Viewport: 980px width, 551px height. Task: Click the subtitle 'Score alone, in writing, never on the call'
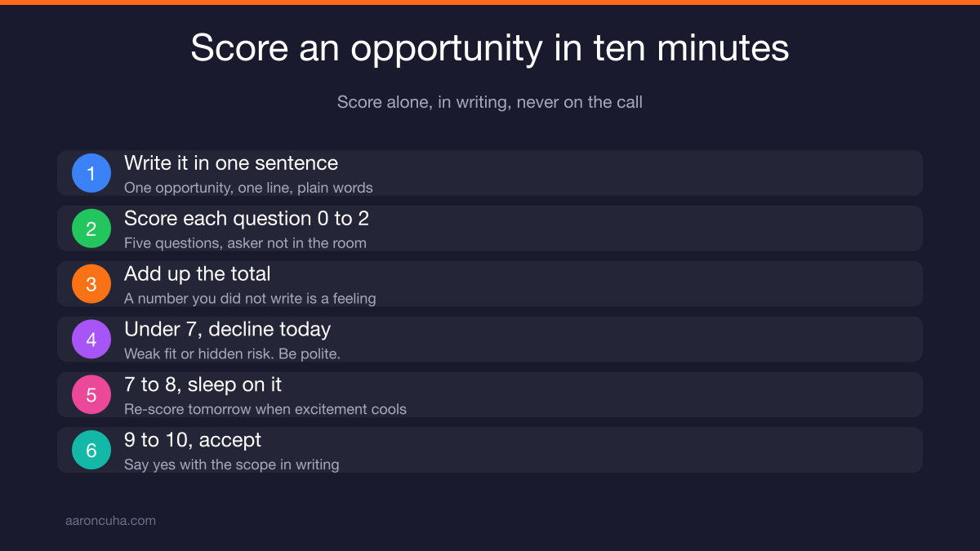(x=490, y=102)
